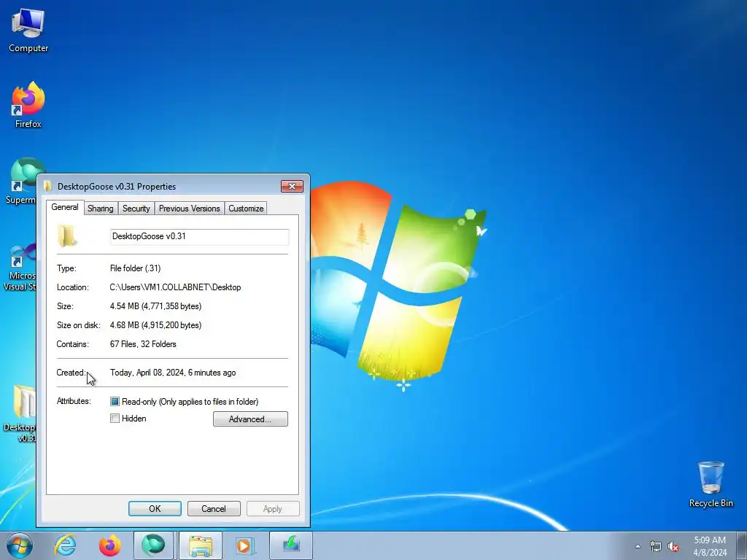Click the 'File folder (.31)' type text
747x560 pixels.
135,268
